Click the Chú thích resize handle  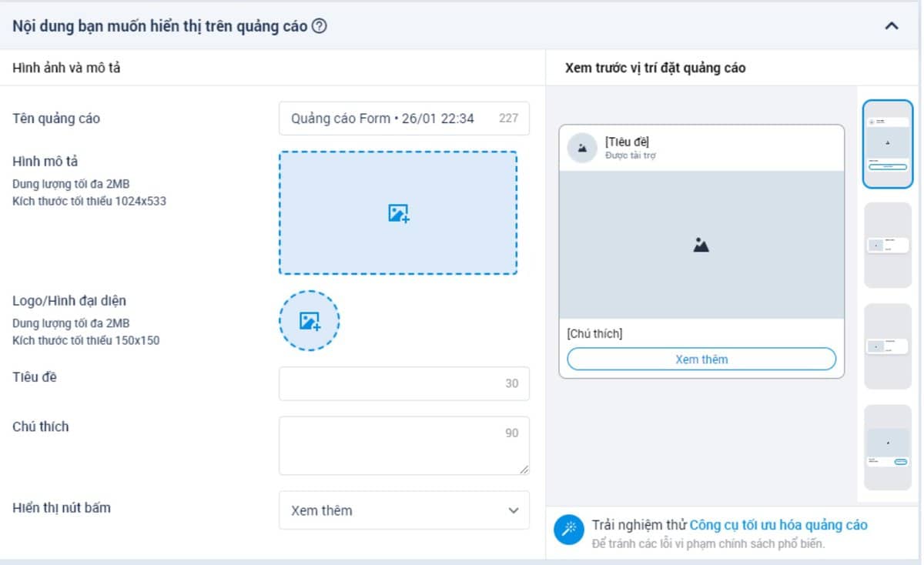tap(524, 470)
